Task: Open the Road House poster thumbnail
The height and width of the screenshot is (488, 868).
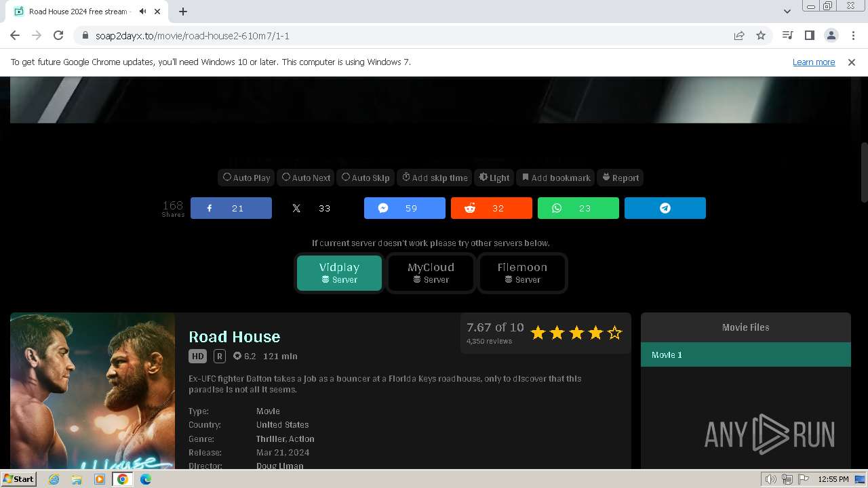Action: coord(92,390)
